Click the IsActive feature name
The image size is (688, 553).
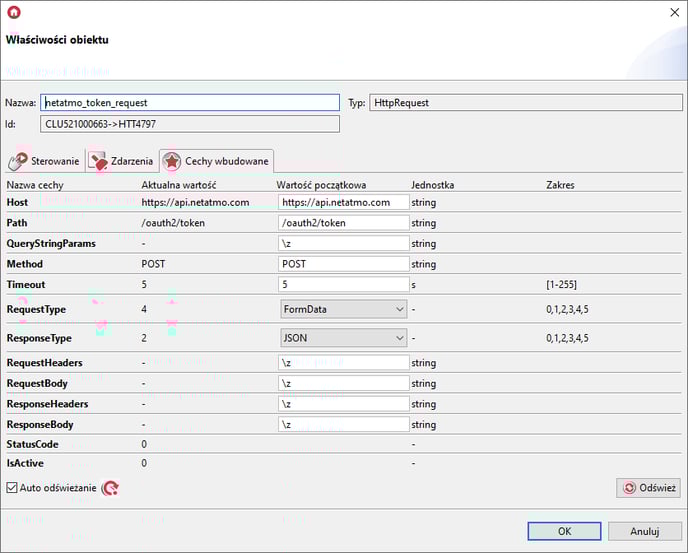click(25, 463)
